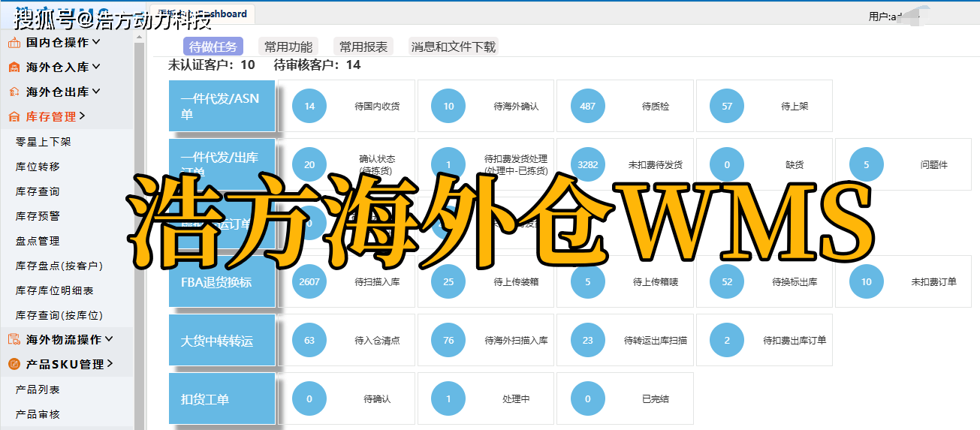The image size is (980, 430).
Task: Open the 5 问题件 card
Action: (x=903, y=164)
